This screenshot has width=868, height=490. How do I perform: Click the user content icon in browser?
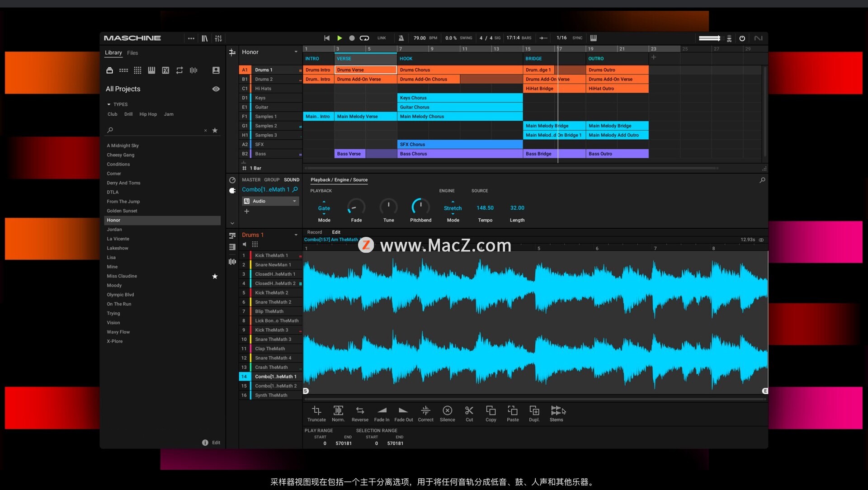[x=216, y=70]
